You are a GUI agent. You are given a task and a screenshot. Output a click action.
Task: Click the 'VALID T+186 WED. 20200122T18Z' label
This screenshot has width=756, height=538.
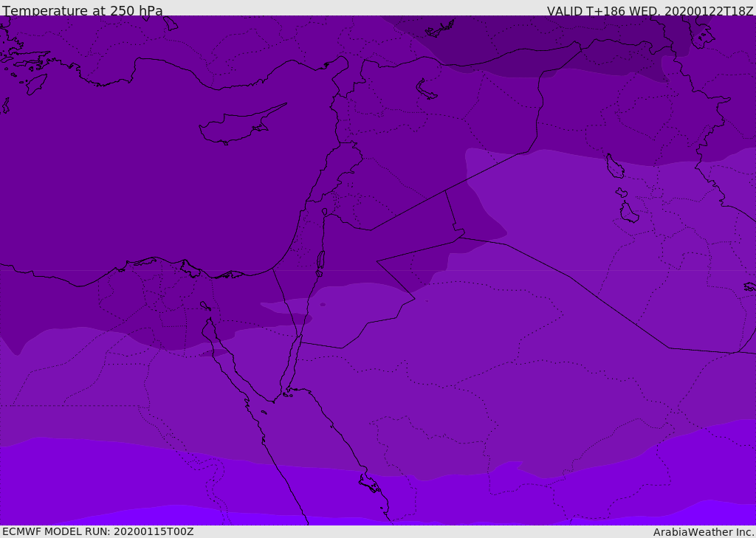point(650,10)
